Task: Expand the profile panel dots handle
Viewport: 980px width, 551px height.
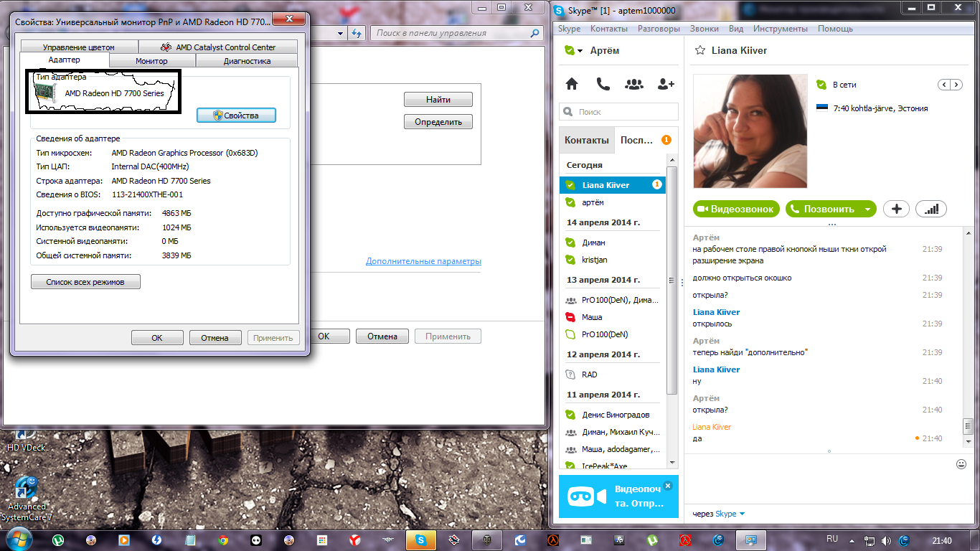Action: (x=831, y=225)
